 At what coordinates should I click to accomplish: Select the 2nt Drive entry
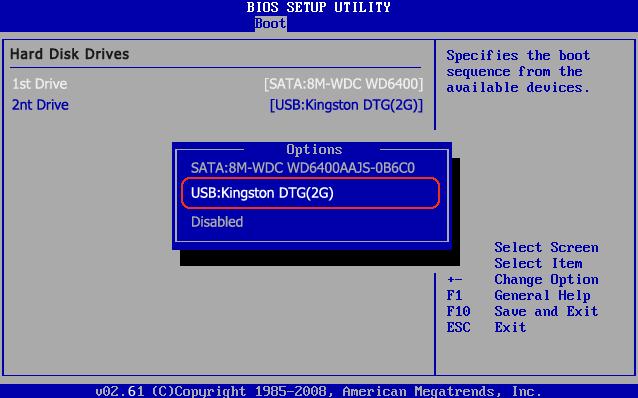point(40,105)
